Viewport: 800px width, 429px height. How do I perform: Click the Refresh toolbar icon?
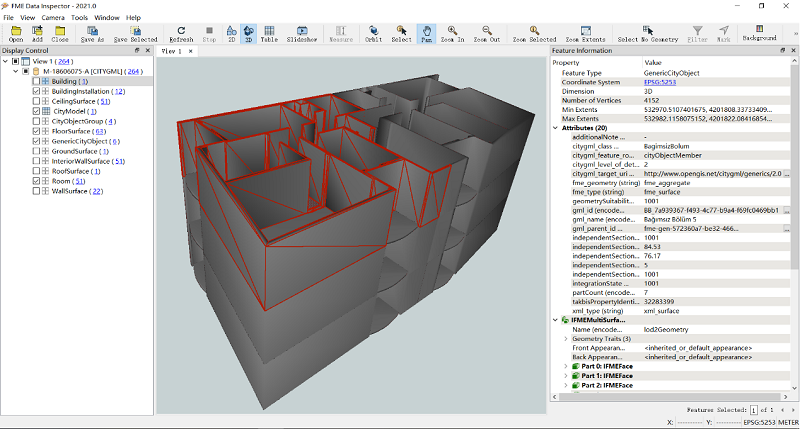point(181,34)
